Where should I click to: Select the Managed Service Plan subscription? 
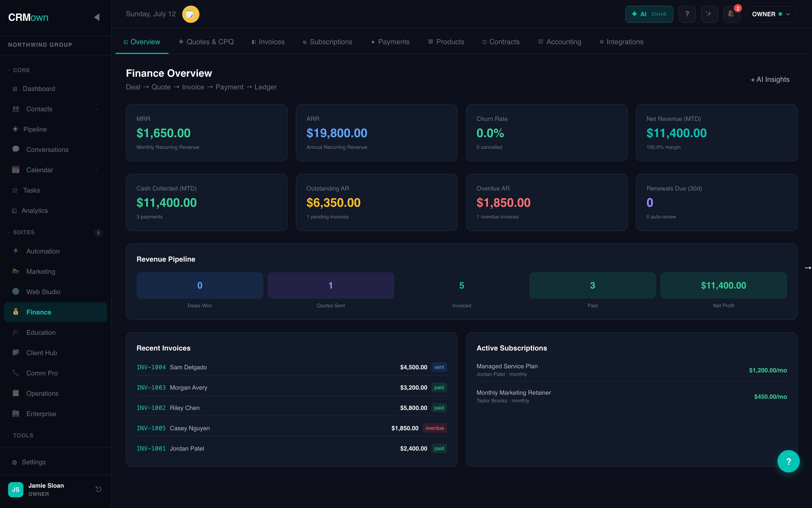[x=632, y=370]
